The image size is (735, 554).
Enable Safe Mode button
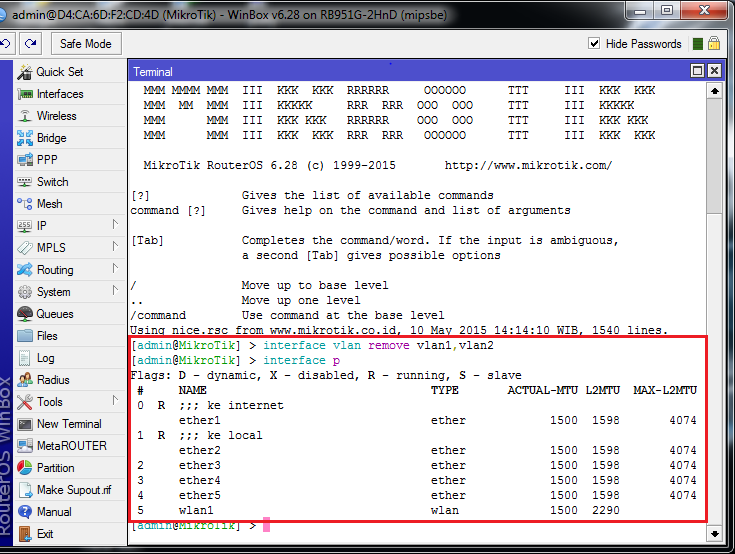coord(86,44)
